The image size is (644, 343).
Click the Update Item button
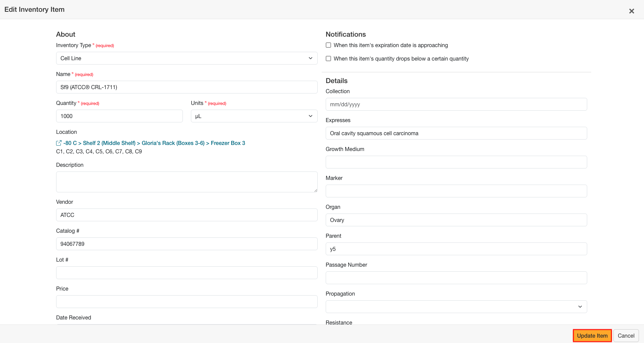tap(592, 336)
